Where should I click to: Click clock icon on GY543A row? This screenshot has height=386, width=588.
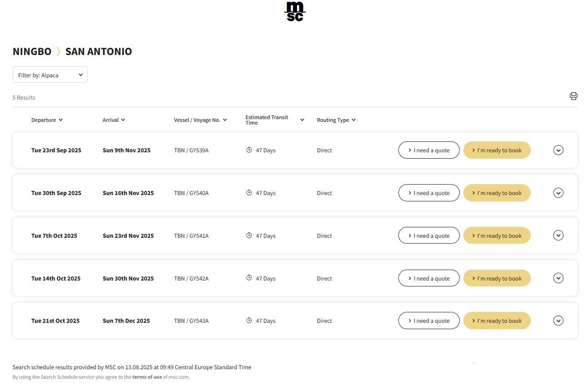pos(249,321)
